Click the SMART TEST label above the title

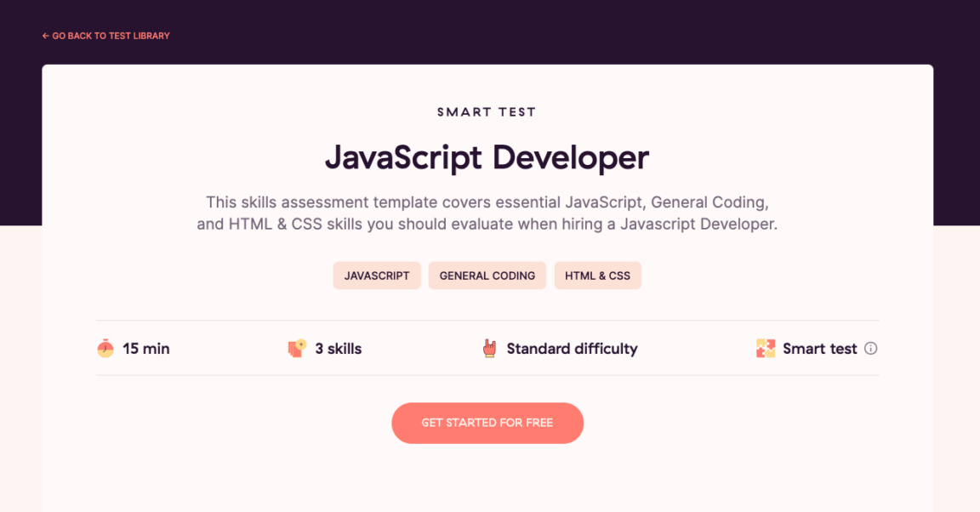click(487, 111)
